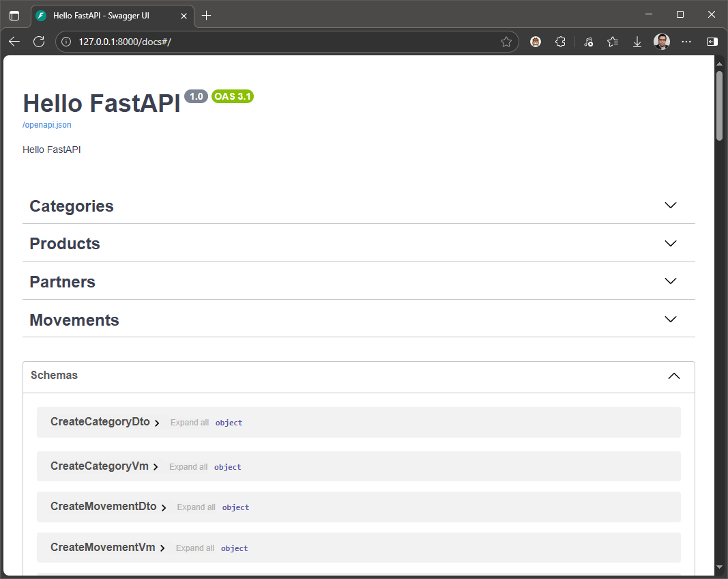Click the object type of CreateMovementDto
This screenshot has height=579, width=728.
point(235,507)
